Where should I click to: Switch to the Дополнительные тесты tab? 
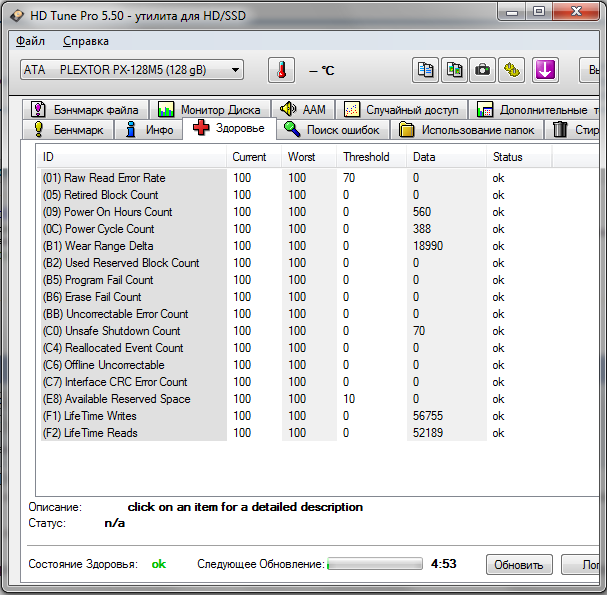pyautogui.click(x=534, y=110)
